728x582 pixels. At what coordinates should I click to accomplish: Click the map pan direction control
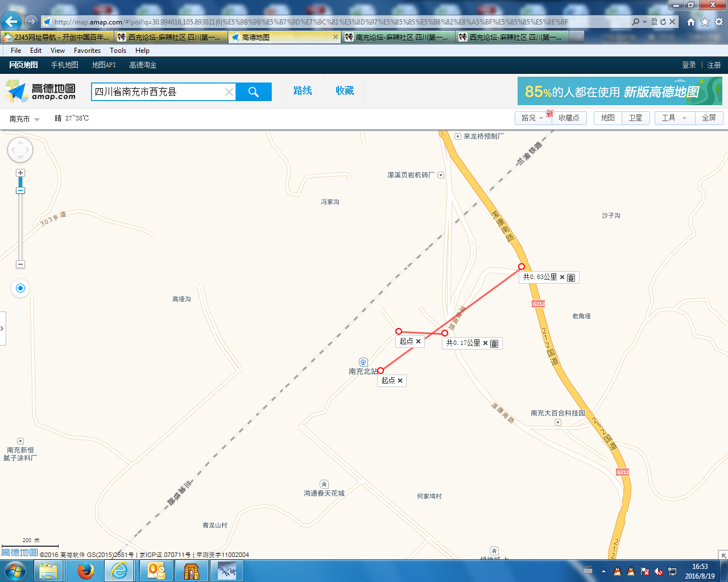20,151
